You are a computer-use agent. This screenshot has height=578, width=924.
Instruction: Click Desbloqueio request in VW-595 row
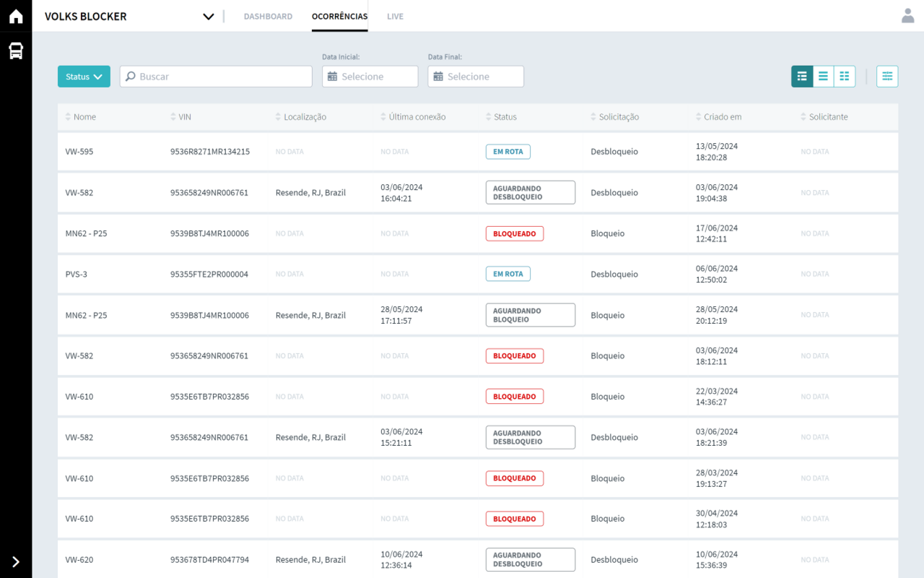614,152
